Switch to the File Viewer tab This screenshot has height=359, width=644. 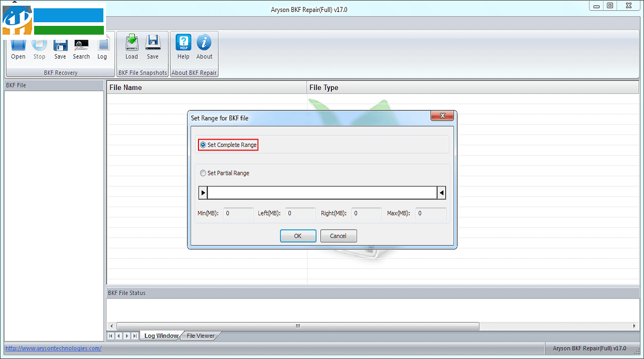tap(200, 335)
